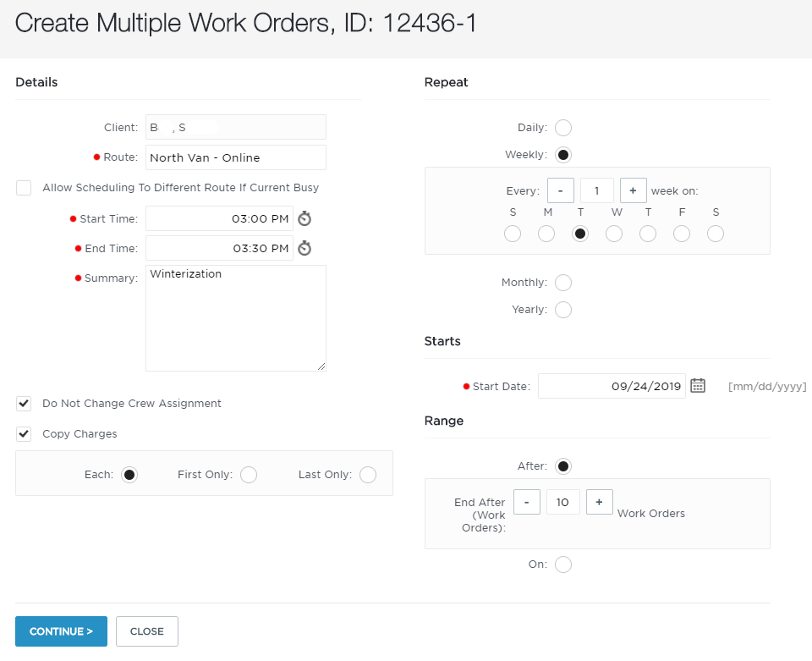Open the End Time clock picker icon
This screenshot has width=812, height=661.
pos(304,248)
